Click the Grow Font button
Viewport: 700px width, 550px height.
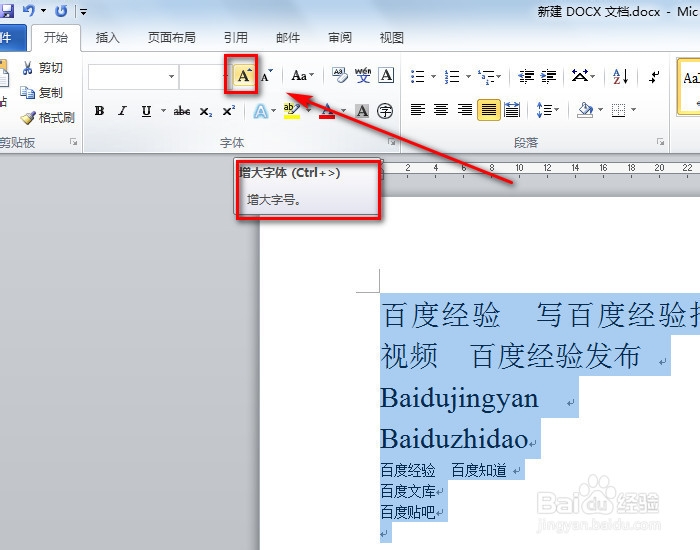point(243,75)
